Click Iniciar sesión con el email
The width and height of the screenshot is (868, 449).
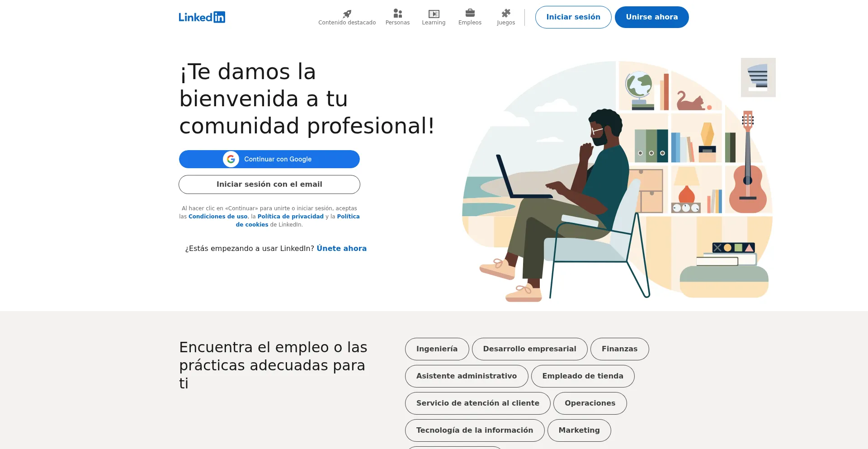269,184
